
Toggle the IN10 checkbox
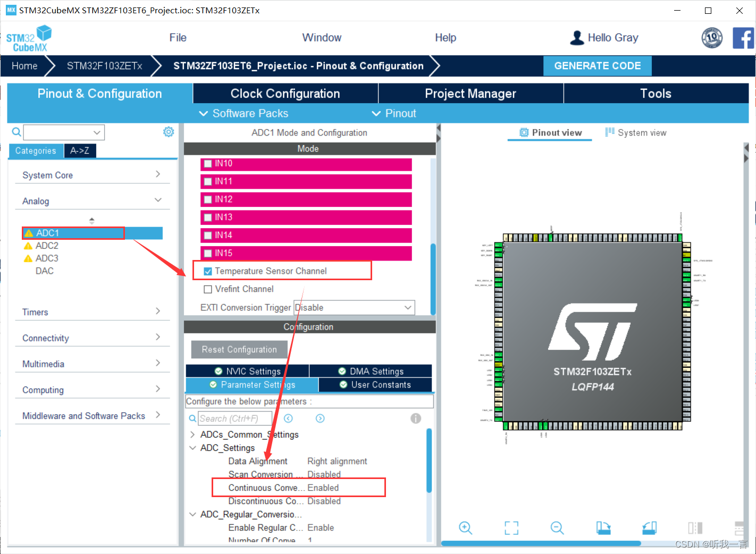pyautogui.click(x=208, y=164)
